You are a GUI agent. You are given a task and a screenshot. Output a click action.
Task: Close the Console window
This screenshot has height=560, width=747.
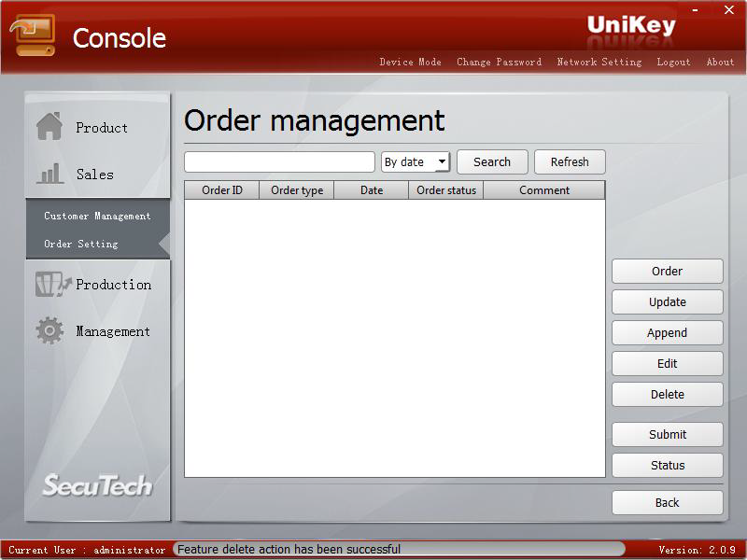pos(729,10)
